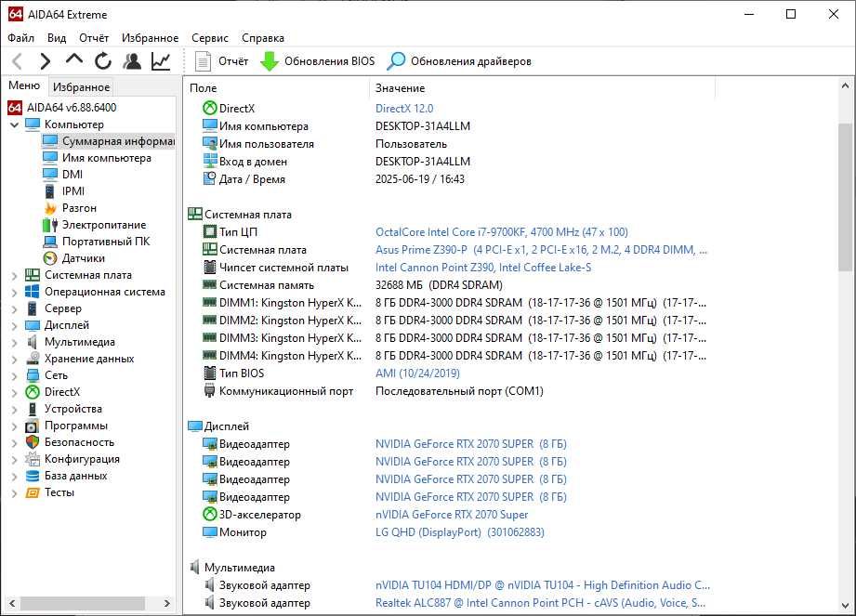Click the Отчёт report toolbar button
This screenshot has width=856, height=616.
221,61
